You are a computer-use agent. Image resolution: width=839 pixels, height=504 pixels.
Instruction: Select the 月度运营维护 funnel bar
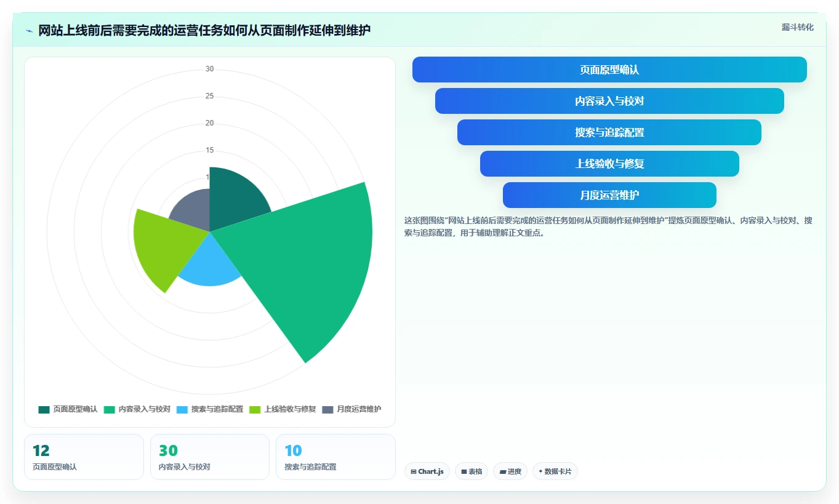[x=609, y=195]
